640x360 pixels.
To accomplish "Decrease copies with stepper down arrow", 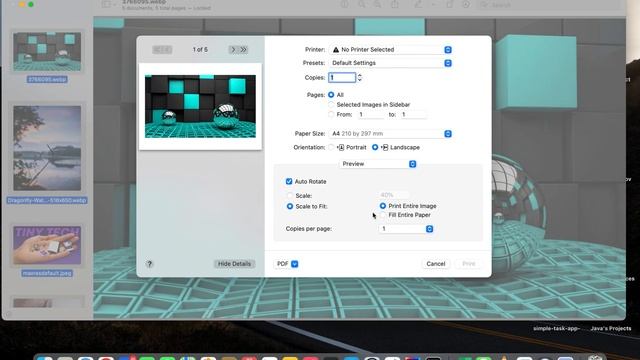I will tap(360, 80).
